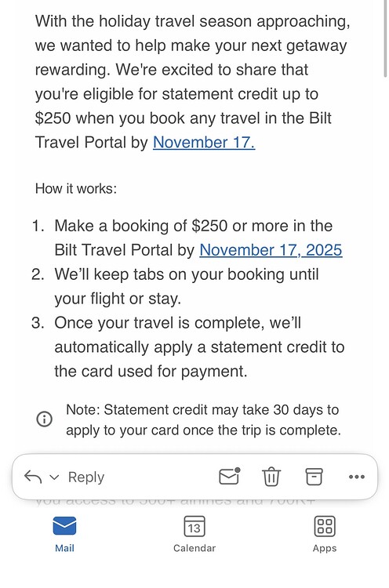Open the Calendar tab showing 13

pyautogui.click(x=194, y=534)
